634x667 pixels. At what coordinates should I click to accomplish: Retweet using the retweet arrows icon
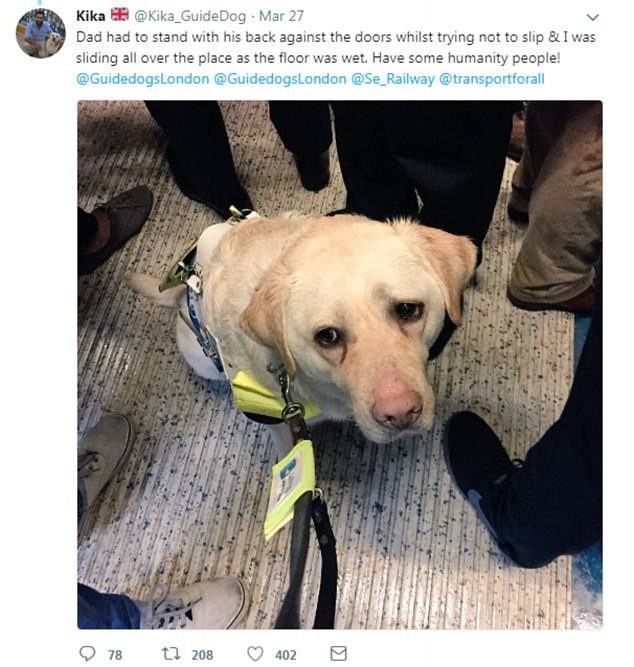171,653
